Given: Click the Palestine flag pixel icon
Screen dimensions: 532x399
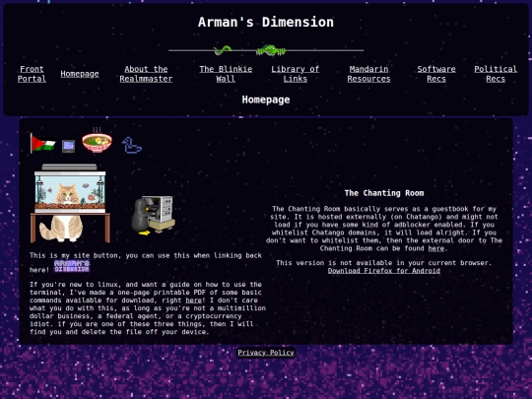Looking at the screenshot, I should pyautogui.click(x=42, y=143).
